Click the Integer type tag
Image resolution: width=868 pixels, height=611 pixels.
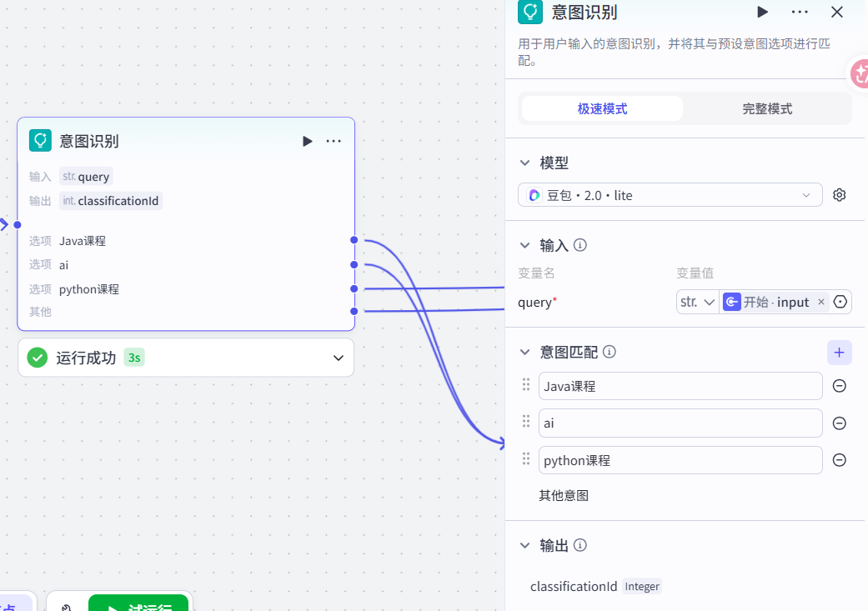[x=642, y=586]
